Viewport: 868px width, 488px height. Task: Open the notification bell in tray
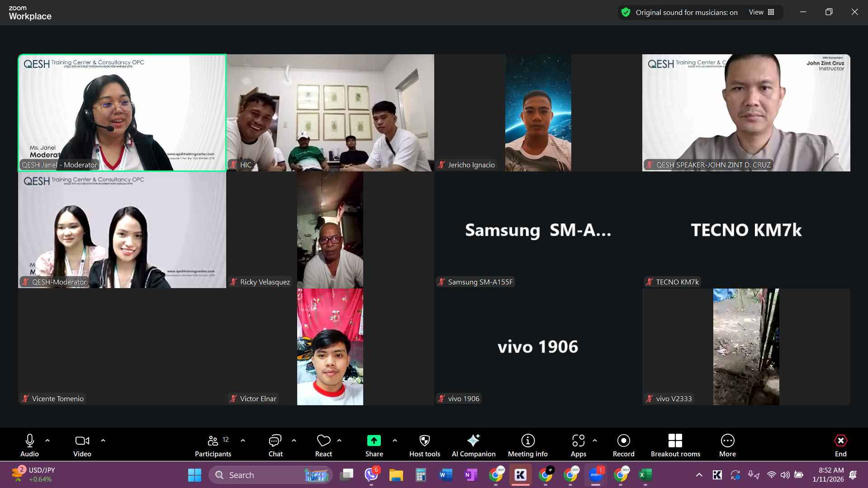point(853,475)
